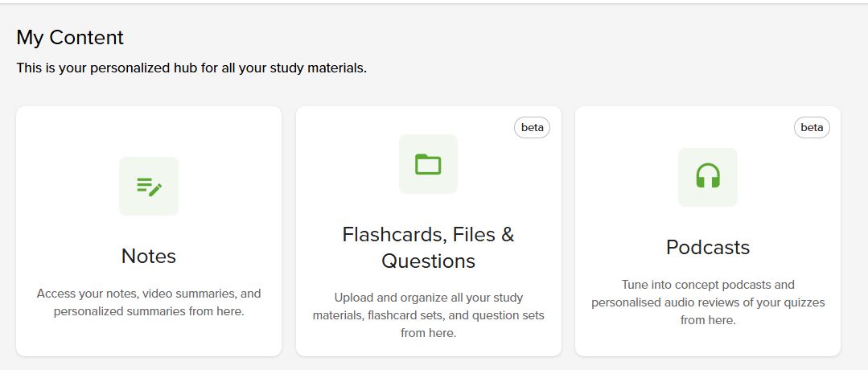868x370 pixels.
Task: Click the Podcasts headphones icon
Action: (x=708, y=176)
